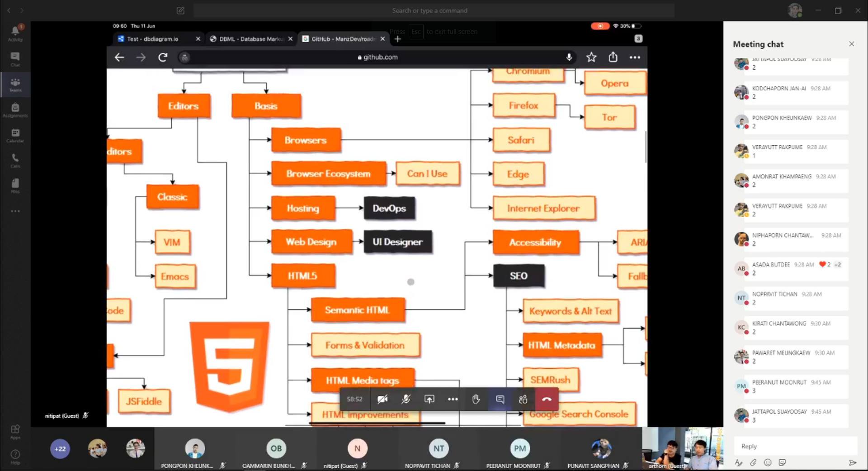
Task: Open the Apps store in Teams sidebar
Action: coord(15,432)
